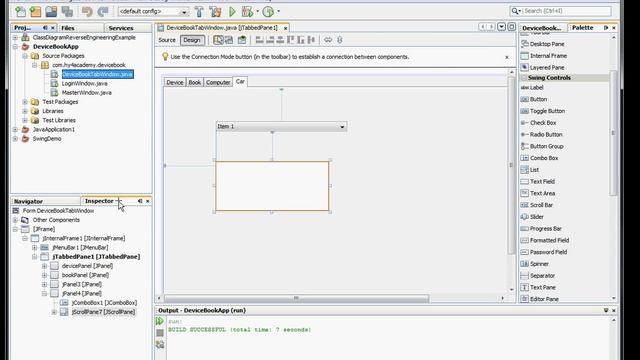This screenshot has width=640, height=360.
Task: Click the Debug Project icon
Action: point(247,11)
